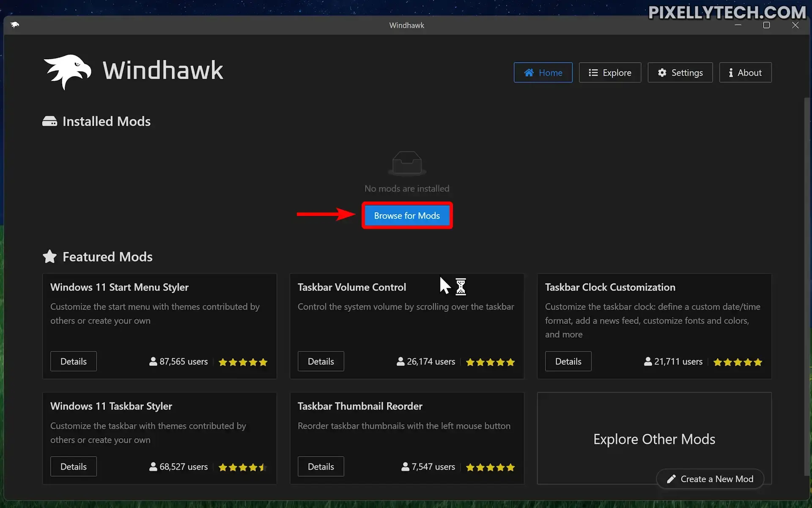Click the user icon beside 7,547 users

(x=405, y=467)
